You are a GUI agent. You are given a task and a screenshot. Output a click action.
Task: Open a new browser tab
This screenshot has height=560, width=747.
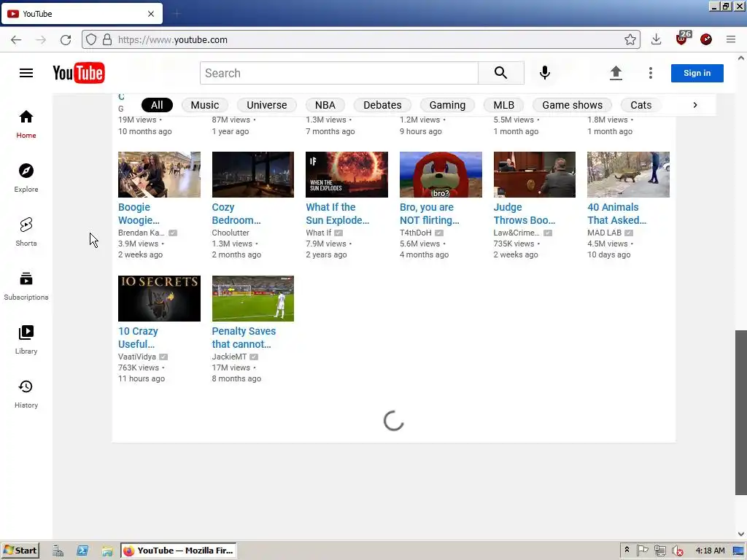coord(177,14)
